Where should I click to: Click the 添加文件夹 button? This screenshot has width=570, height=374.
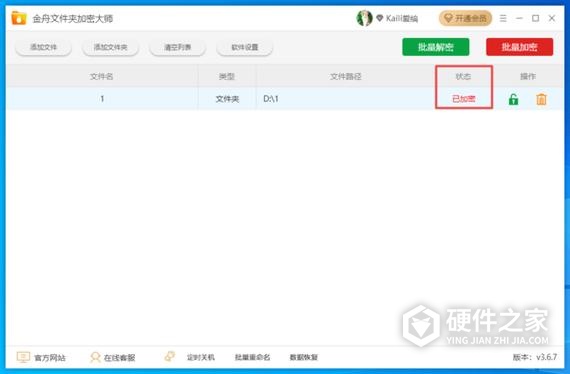tap(111, 47)
